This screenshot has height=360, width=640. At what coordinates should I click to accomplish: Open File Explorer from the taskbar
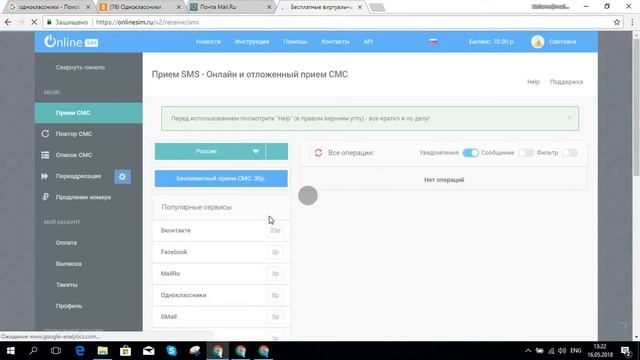coord(102,351)
